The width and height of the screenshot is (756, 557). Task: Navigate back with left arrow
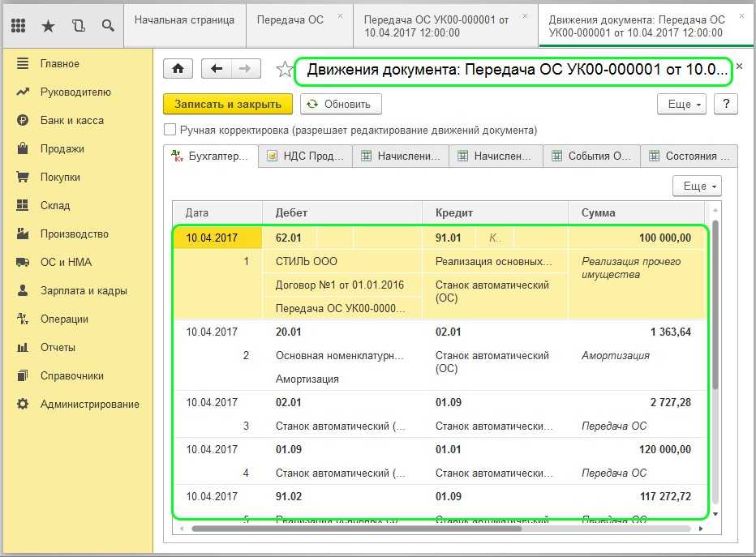(x=217, y=68)
